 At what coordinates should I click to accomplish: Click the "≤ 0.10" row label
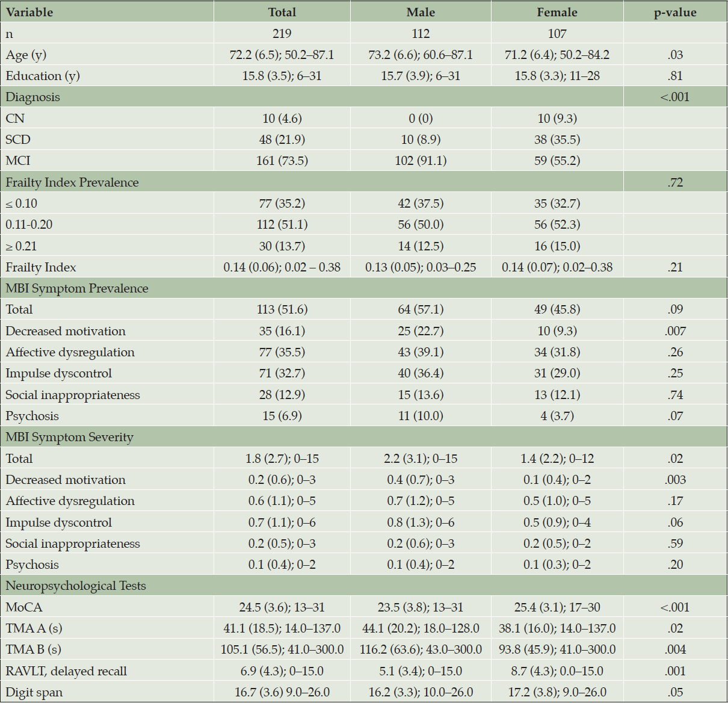click(21, 203)
